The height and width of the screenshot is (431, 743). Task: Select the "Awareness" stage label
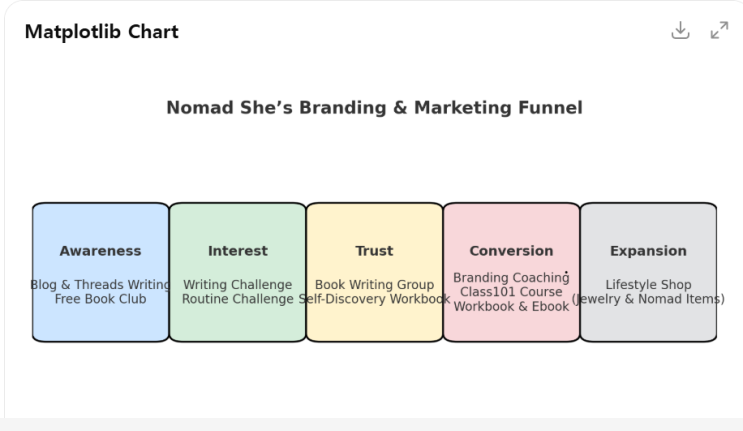pos(100,251)
